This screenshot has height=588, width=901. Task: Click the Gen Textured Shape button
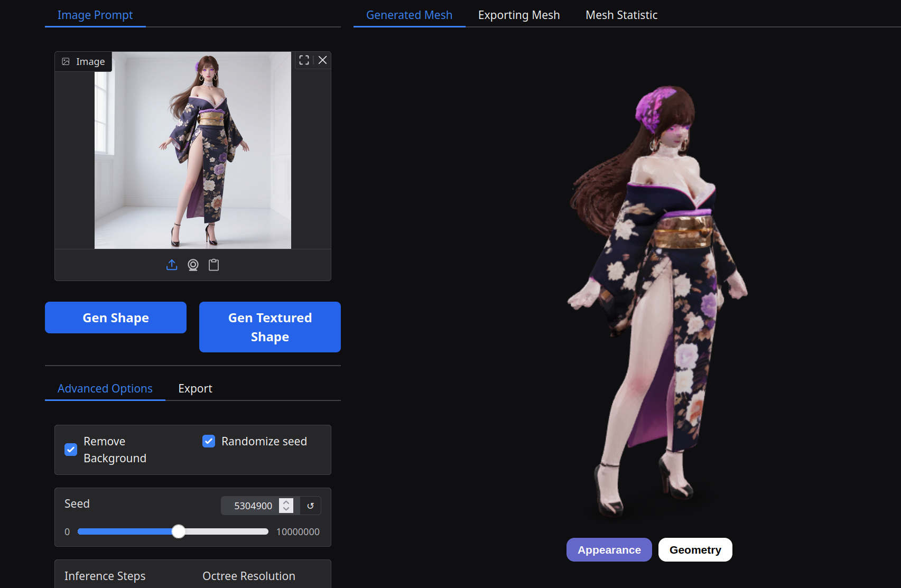(270, 327)
